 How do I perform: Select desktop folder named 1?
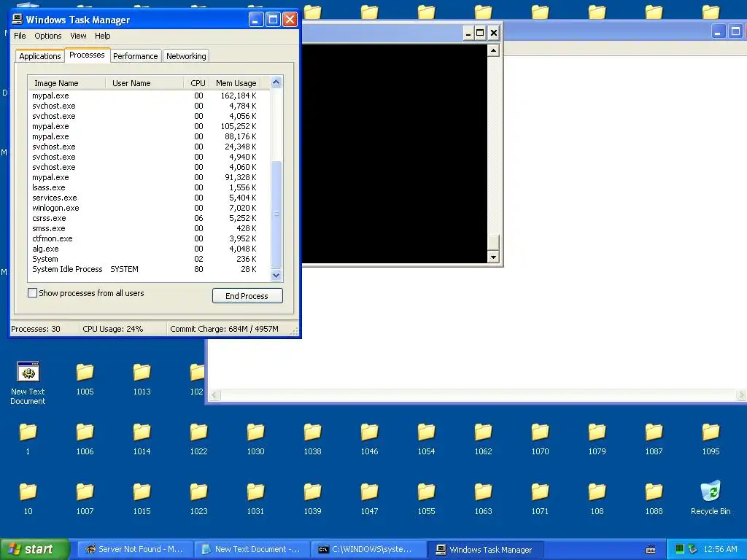pyautogui.click(x=28, y=439)
